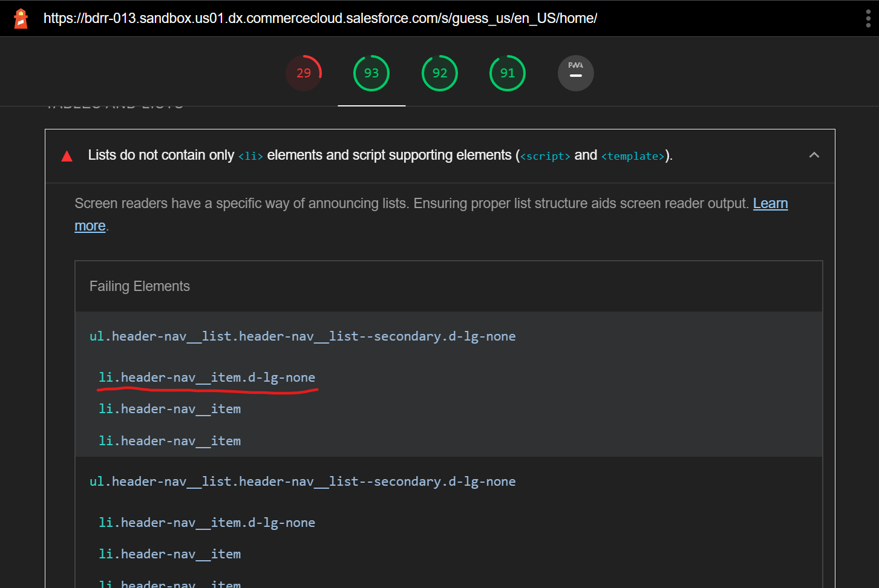Click the PWA badge icon
The image size is (879, 588).
575,73
